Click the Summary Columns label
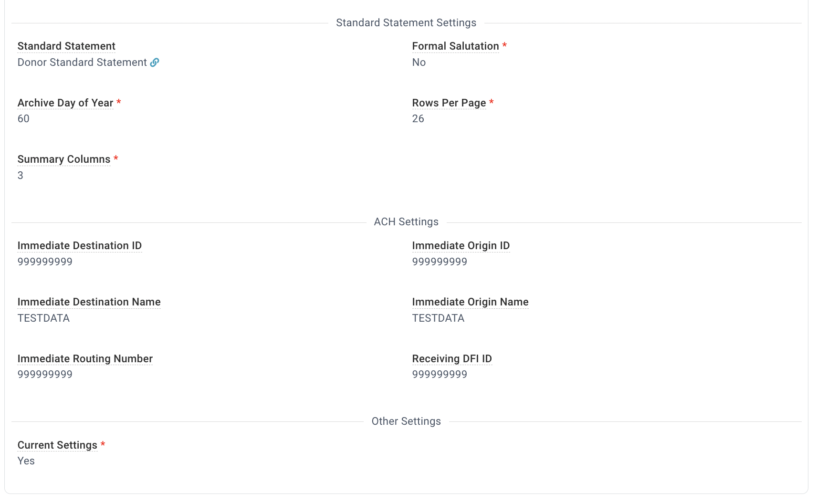Viewport: 817px width, 504px height. click(x=64, y=159)
